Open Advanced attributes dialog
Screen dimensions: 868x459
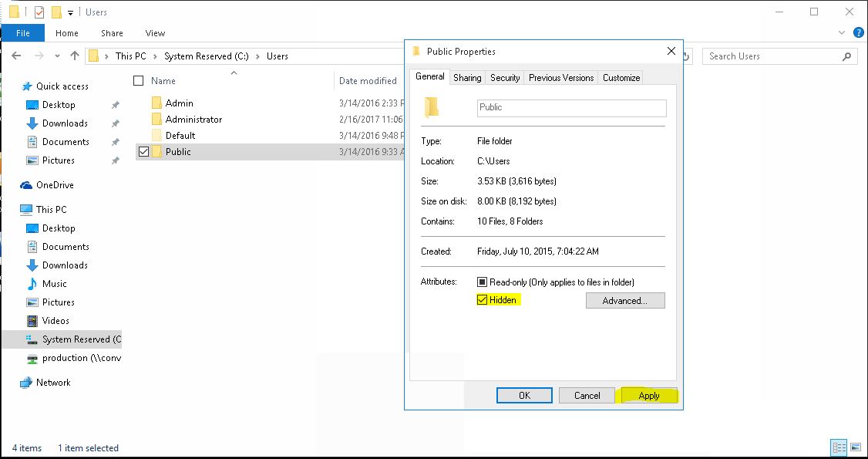click(625, 301)
